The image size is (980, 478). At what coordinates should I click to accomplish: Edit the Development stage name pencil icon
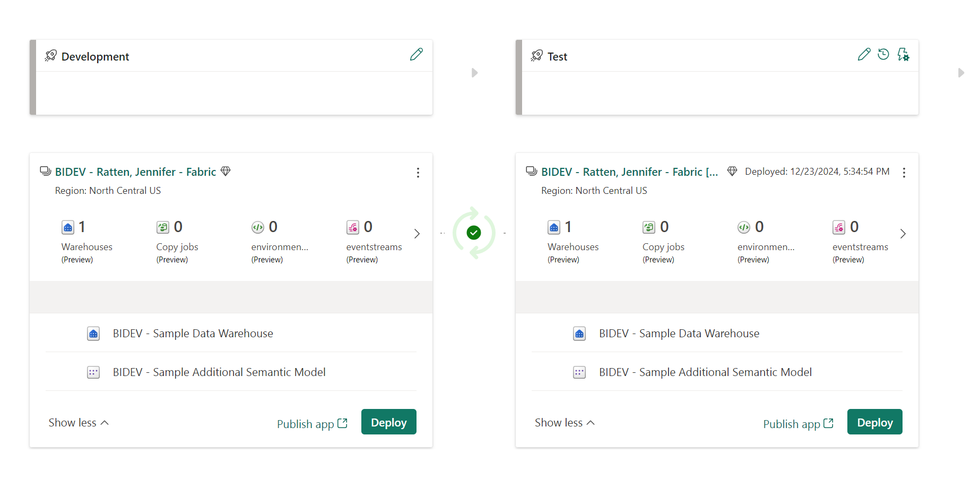pos(417,54)
